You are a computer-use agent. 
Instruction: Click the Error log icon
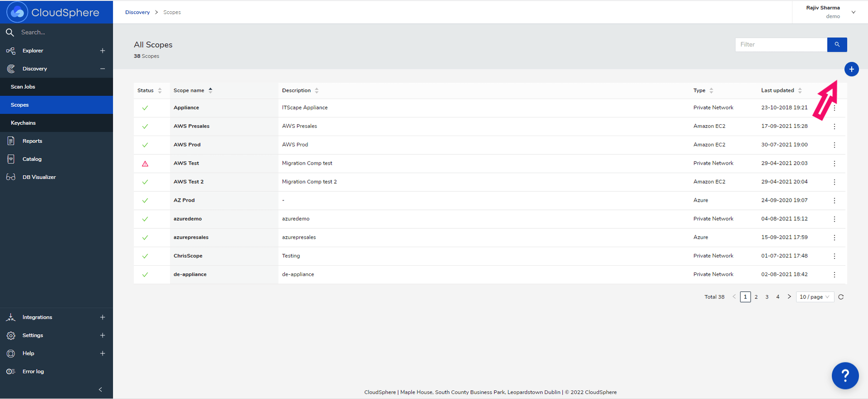click(11, 372)
